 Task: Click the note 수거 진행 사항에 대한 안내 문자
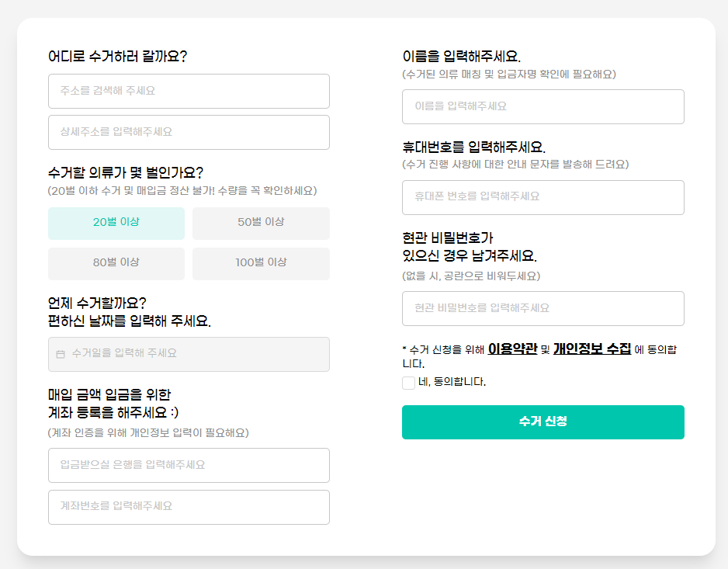pyautogui.click(x=515, y=165)
